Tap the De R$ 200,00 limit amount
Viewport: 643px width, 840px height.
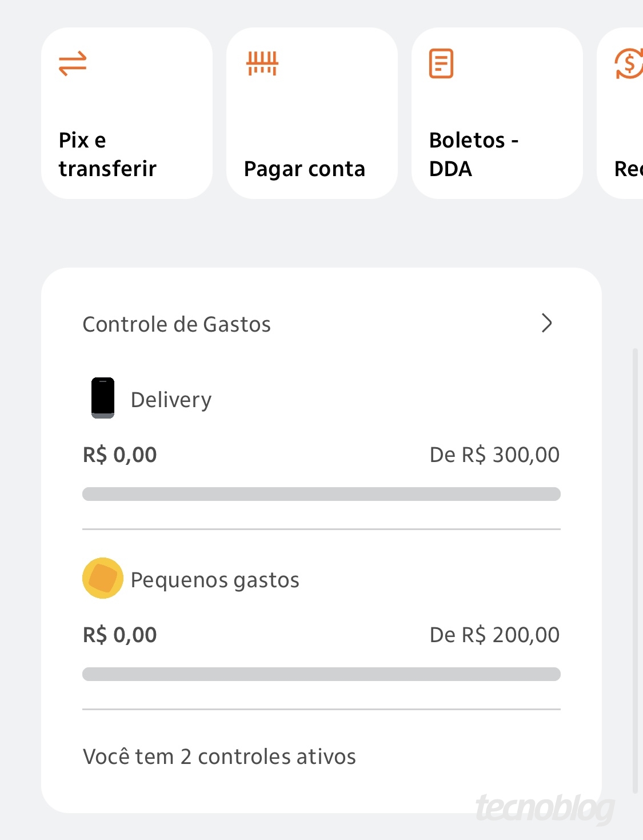pyautogui.click(x=494, y=635)
